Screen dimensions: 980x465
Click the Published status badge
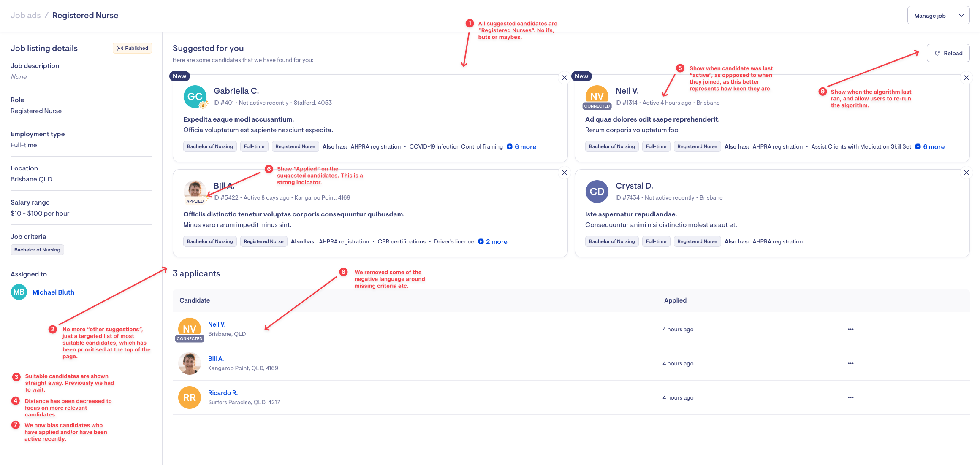(132, 48)
